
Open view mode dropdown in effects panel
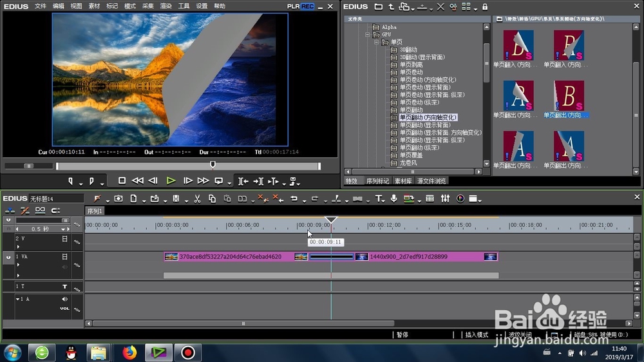[x=476, y=8]
